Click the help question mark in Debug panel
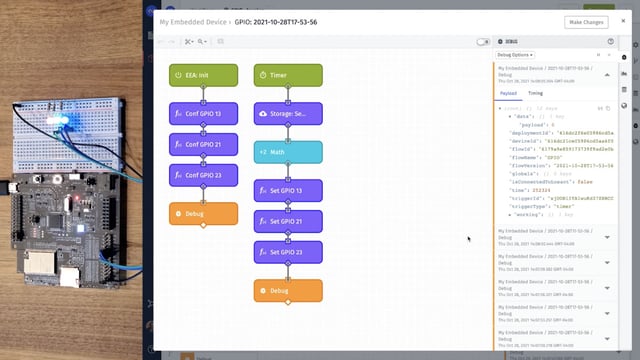640x360 pixels. tap(611, 41)
